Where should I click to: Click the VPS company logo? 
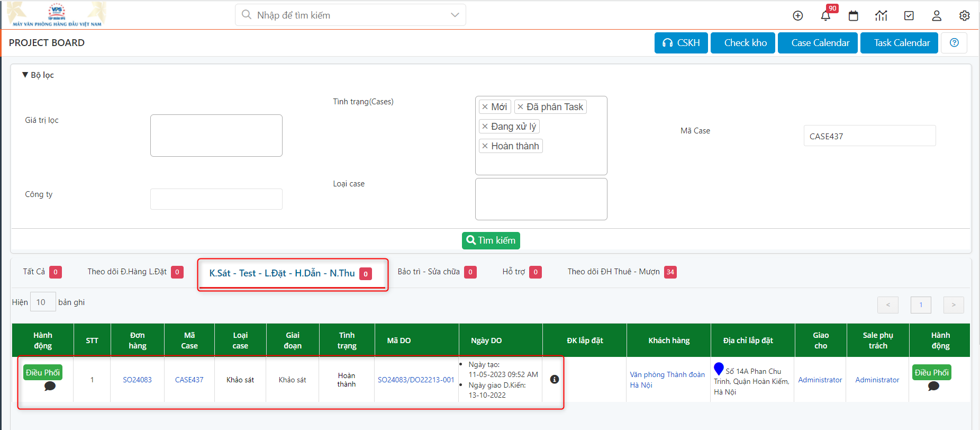pyautogui.click(x=57, y=15)
